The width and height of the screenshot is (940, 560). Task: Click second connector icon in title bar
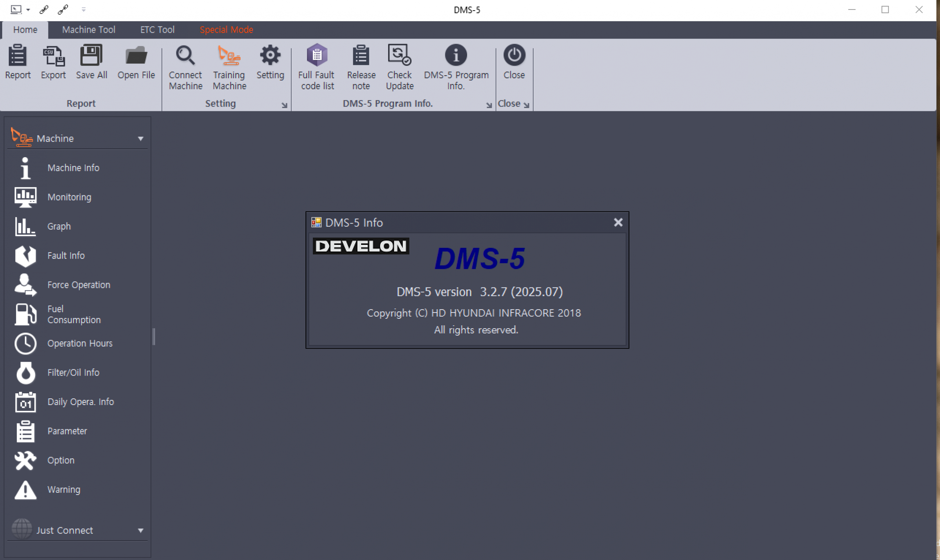pos(63,10)
